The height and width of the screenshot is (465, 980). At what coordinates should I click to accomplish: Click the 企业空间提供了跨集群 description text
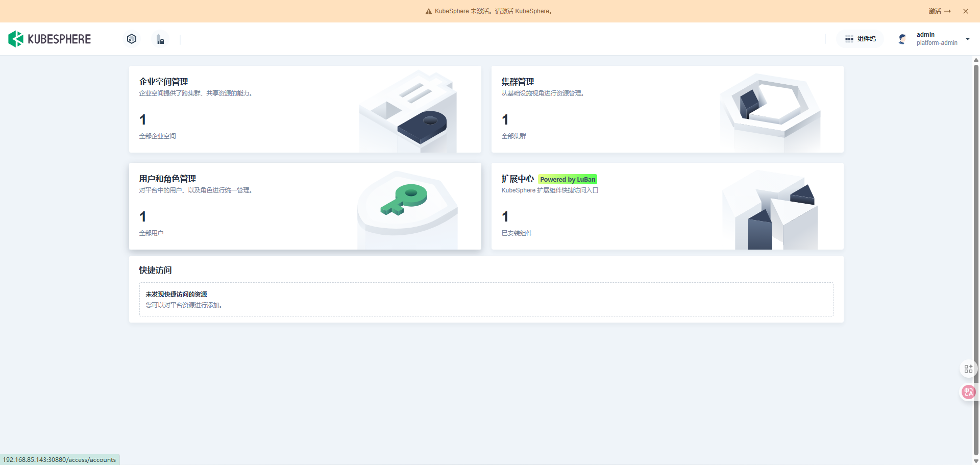[x=196, y=93]
